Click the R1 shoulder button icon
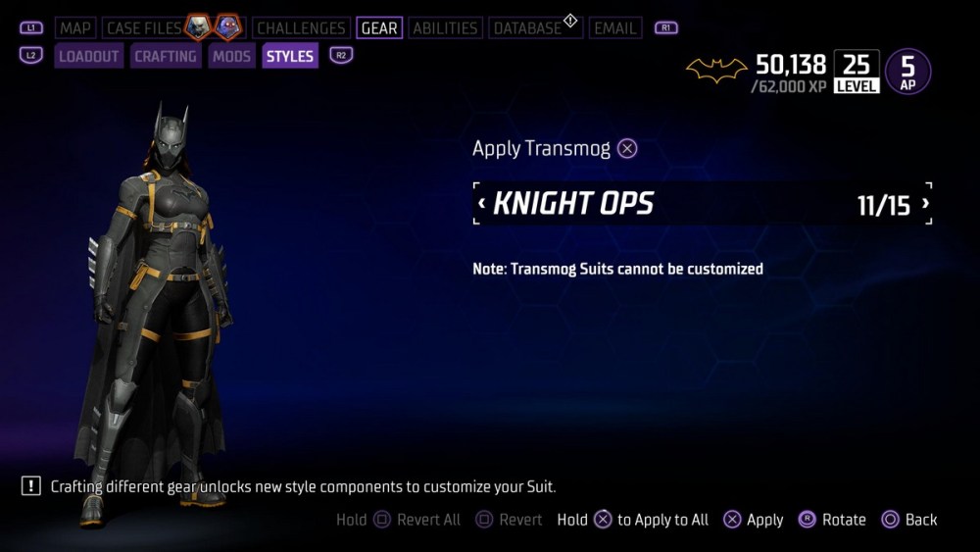Screen dimensions: 980x552 click(665, 27)
